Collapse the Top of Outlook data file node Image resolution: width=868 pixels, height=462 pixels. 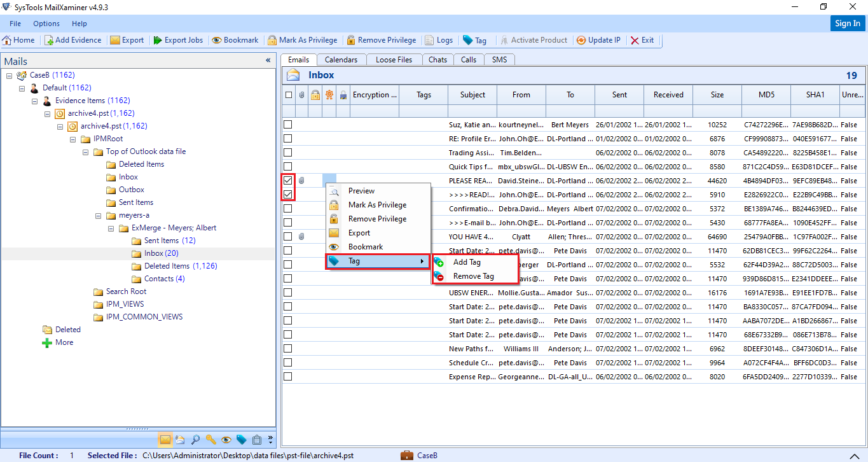tap(85, 151)
